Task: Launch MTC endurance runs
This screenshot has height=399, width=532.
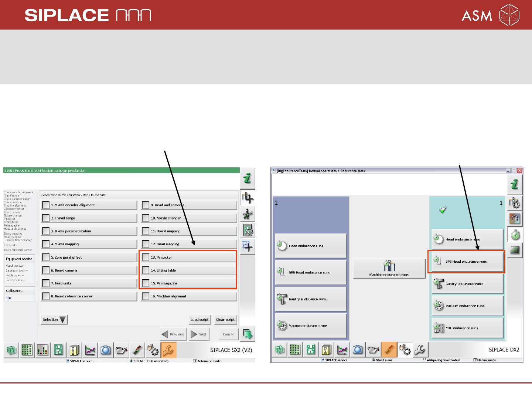Action: tap(467, 328)
